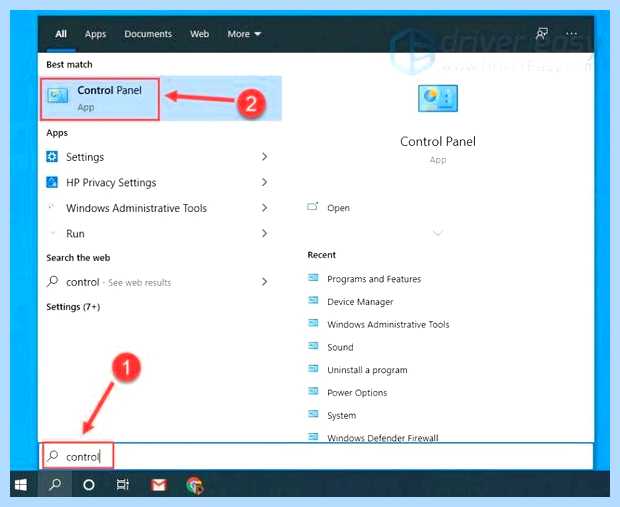620x507 pixels.
Task: Select the Run app result
Action: (x=158, y=233)
